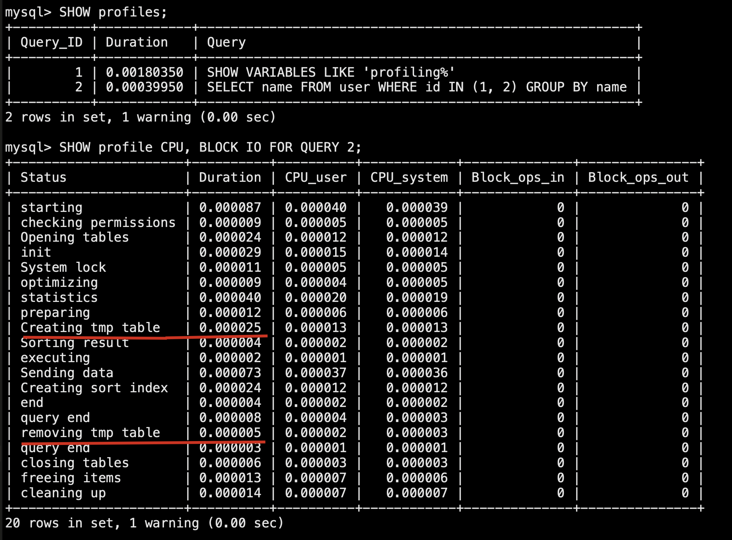
Task: Click the 'statistics' status
Action: click(59, 298)
